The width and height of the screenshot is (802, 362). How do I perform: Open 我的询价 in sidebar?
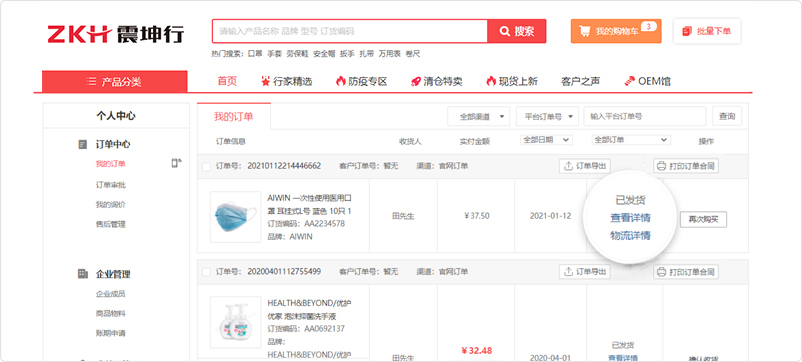click(x=110, y=205)
